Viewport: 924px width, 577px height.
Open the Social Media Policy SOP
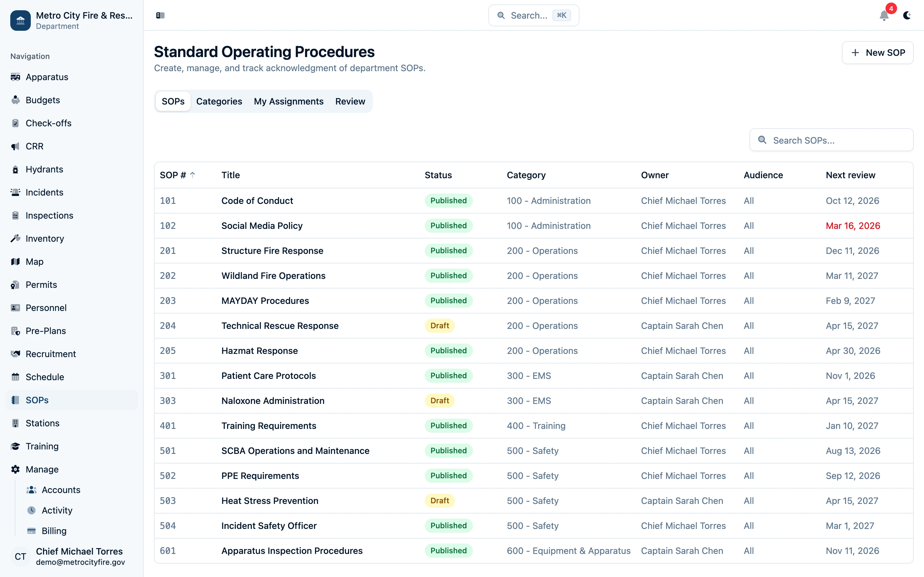click(x=261, y=226)
